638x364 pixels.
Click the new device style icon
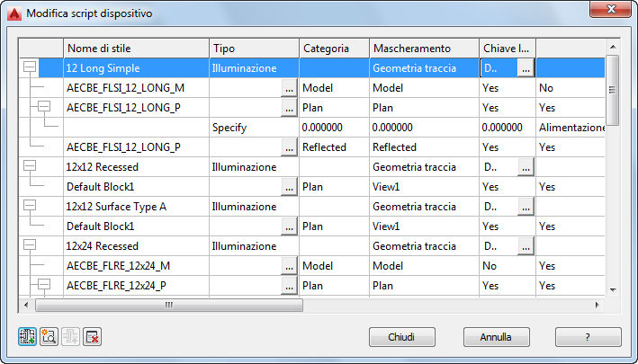(27, 337)
